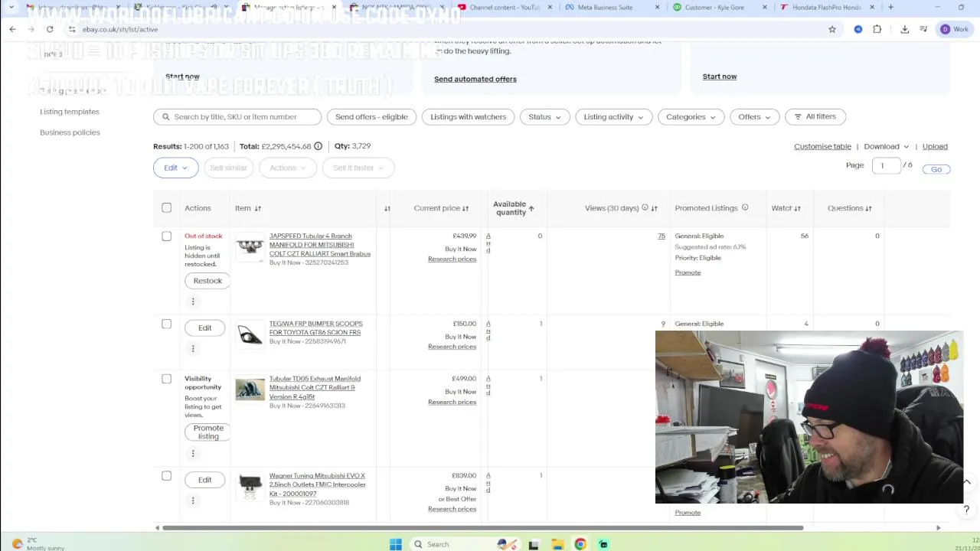Click horizontal table scrollbar
The height and width of the screenshot is (551, 980).
click(482, 527)
